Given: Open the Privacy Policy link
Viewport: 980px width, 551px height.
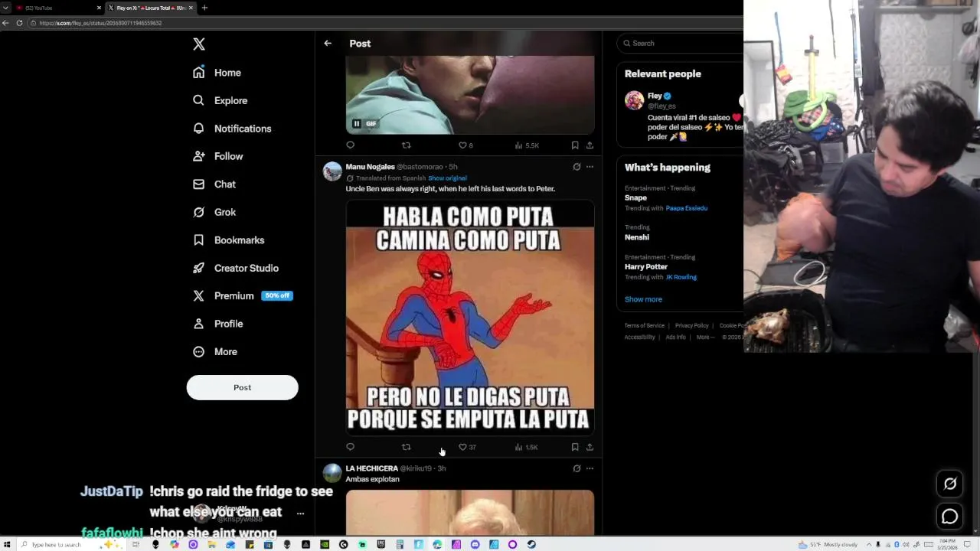Looking at the screenshot, I should click(x=691, y=326).
